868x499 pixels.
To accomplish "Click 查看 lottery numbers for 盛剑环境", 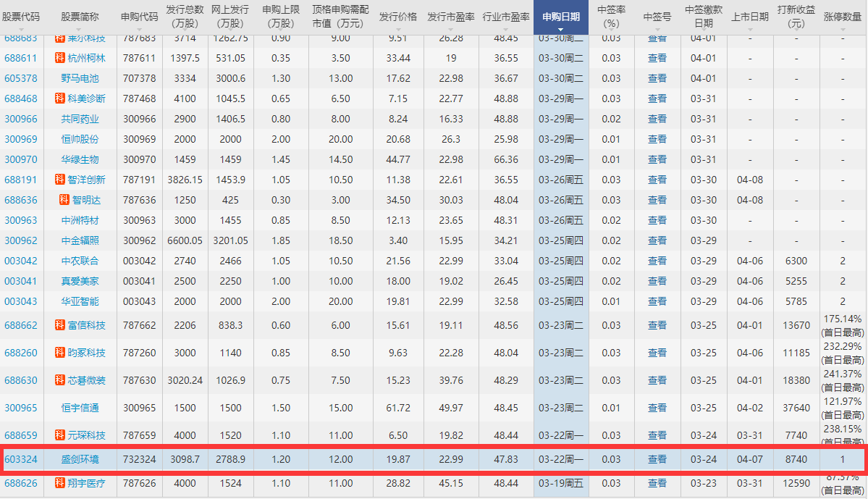I will click(657, 459).
